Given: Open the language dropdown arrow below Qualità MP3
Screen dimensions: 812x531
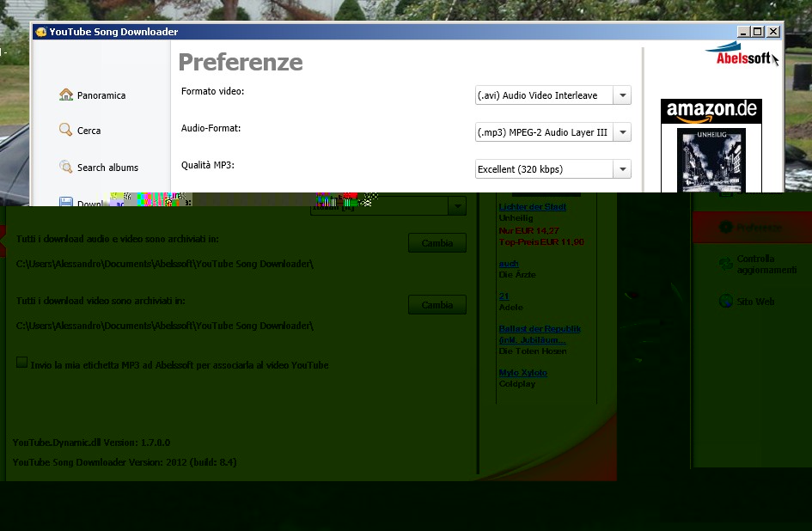Looking at the screenshot, I should [x=457, y=206].
